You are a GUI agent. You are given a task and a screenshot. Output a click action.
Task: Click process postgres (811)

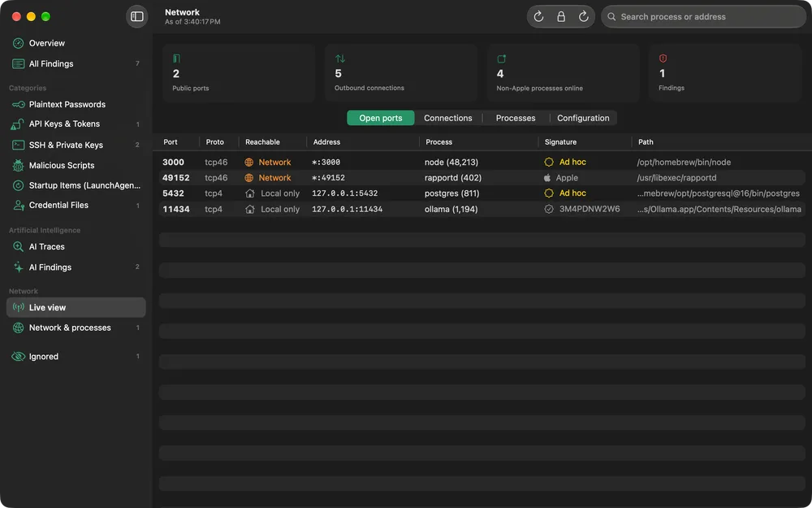point(452,193)
